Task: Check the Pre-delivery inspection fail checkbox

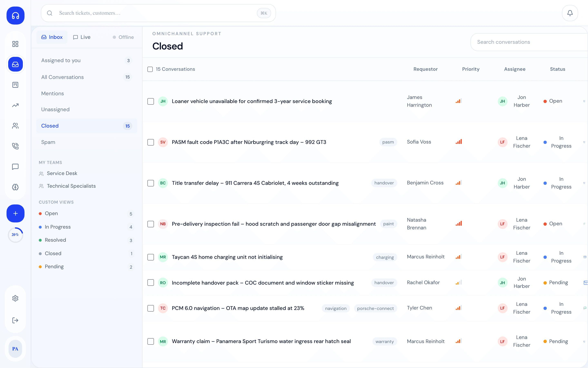Action: [151, 224]
